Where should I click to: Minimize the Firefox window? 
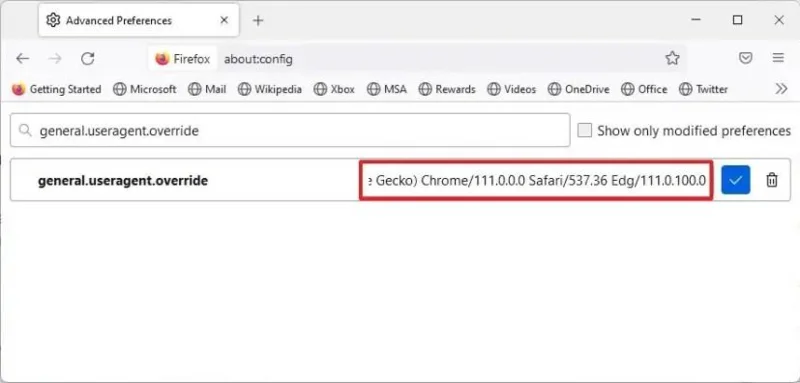(696, 20)
